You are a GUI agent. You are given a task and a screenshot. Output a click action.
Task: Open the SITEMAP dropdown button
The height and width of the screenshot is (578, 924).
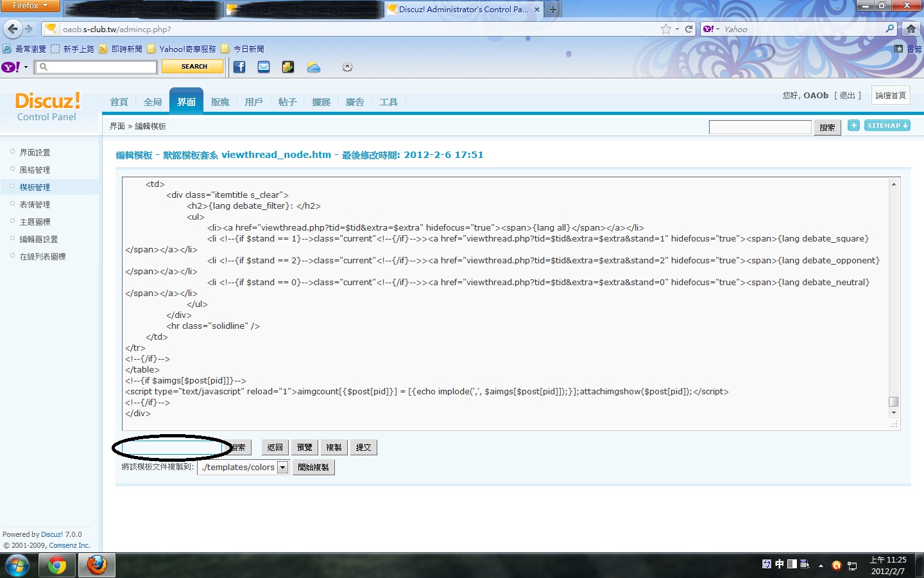(x=887, y=125)
